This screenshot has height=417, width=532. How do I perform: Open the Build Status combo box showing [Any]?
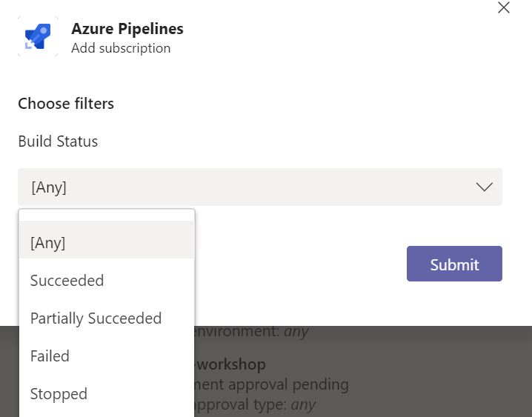click(259, 187)
